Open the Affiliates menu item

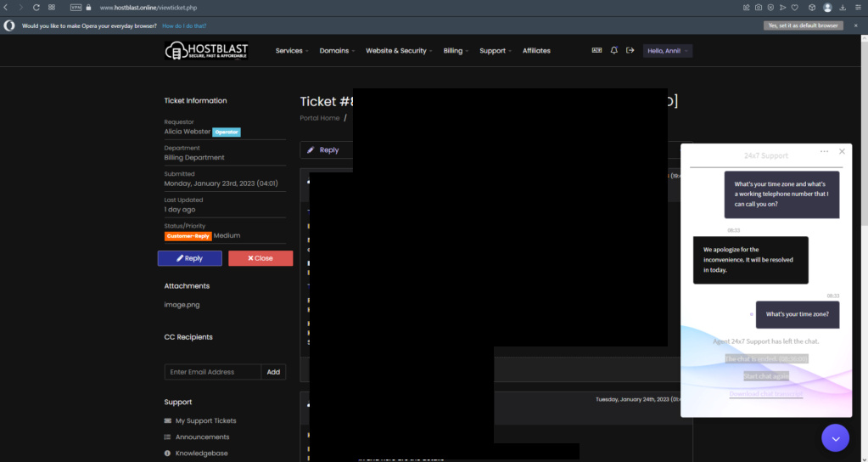coord(536,50)
